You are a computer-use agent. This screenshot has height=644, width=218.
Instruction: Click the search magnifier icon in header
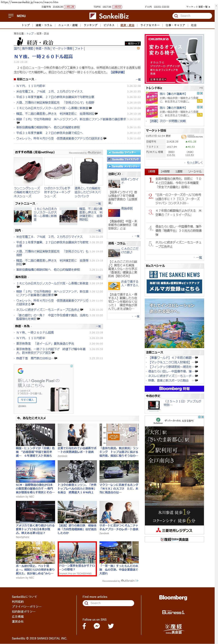(176, 16)
